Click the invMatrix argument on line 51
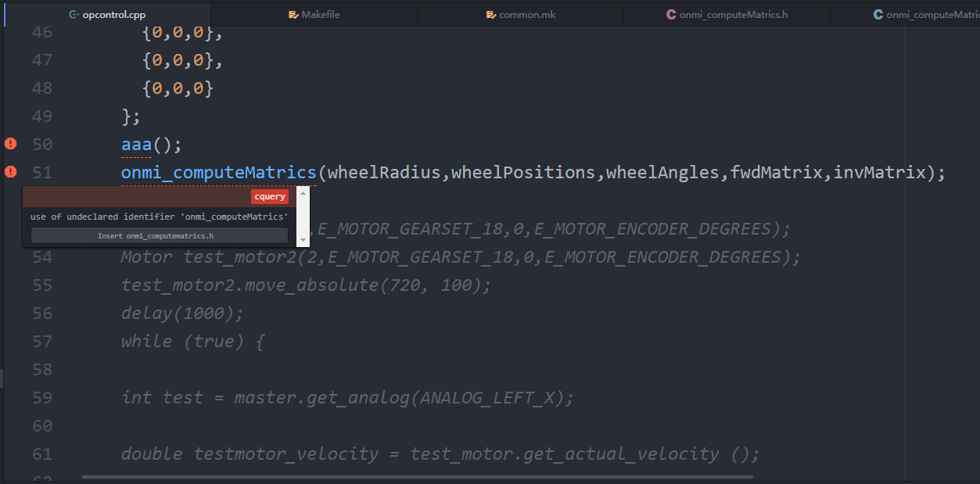This screenshot has height=484, width=980. [x=880, y=173]
